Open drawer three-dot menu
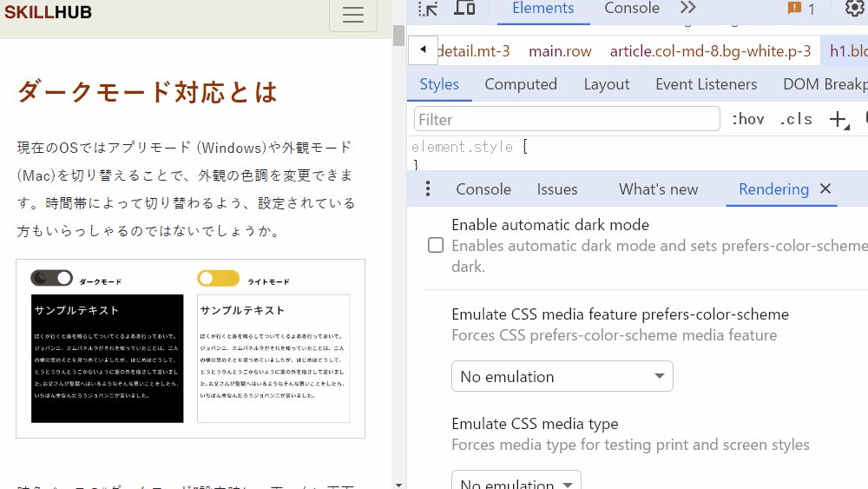Screen dimensions: 868x489 coord(428,188)
